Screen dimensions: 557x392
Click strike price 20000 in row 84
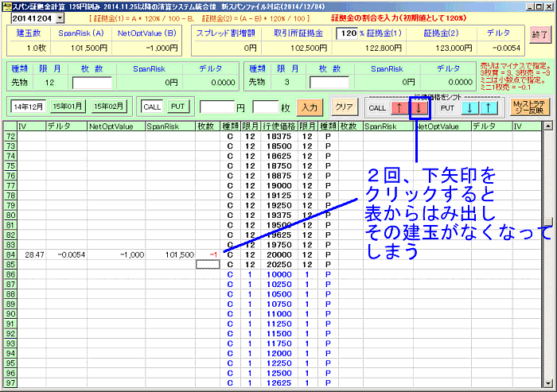(279, 254)
